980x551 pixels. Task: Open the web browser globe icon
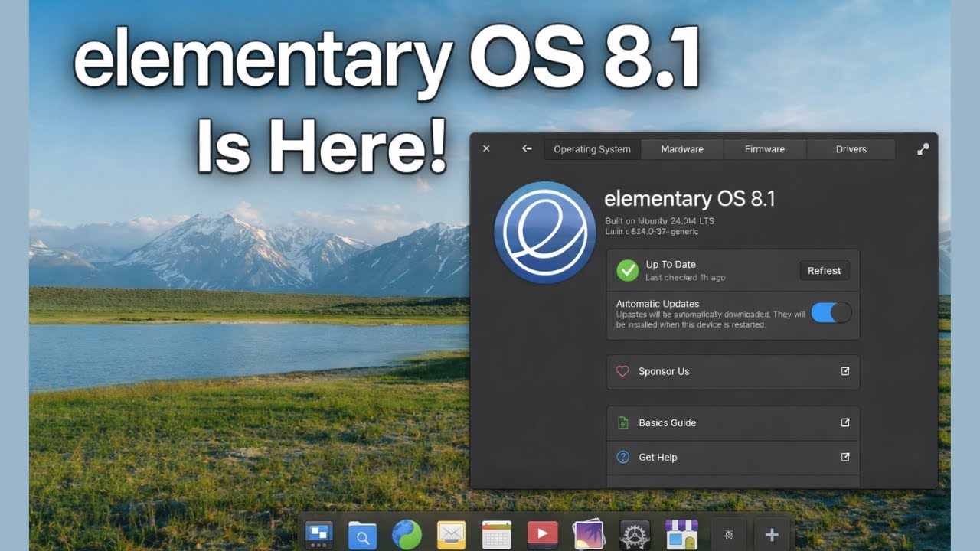tap(407, 534)
